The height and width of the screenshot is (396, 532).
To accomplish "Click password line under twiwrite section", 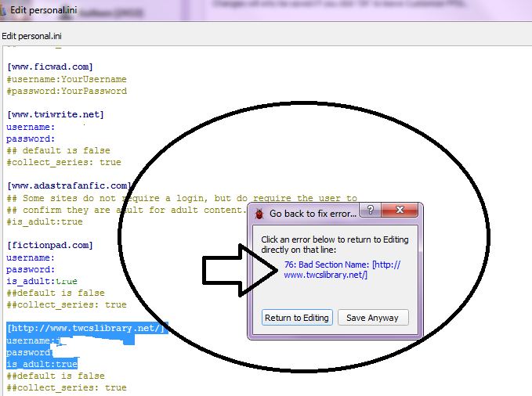I will (x=31, y=139).
